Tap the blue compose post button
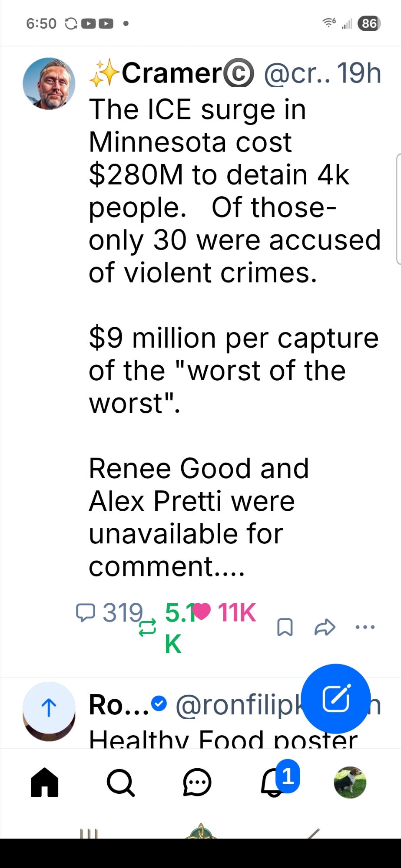 click(x=336, y=699)
